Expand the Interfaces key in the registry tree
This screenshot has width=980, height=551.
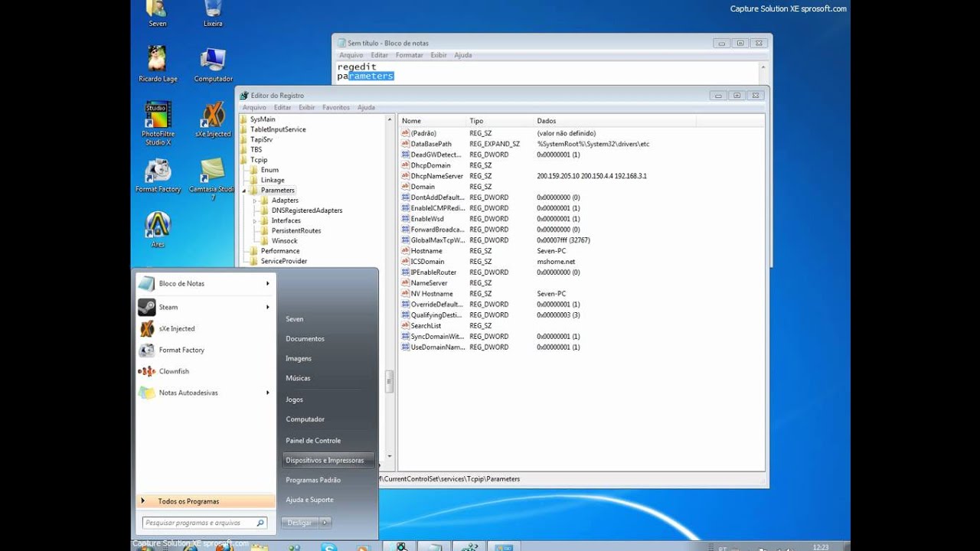pyautogui.click(x=255, y=220)
